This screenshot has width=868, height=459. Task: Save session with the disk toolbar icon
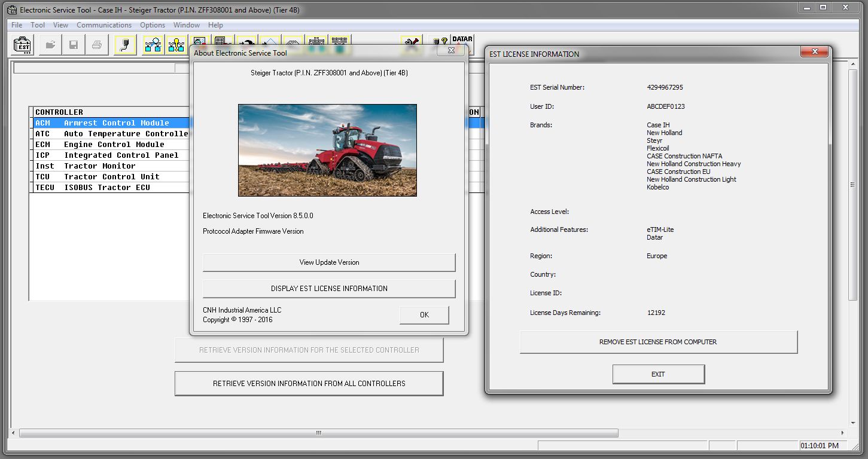pyautogui.click(x=73, y=45)
